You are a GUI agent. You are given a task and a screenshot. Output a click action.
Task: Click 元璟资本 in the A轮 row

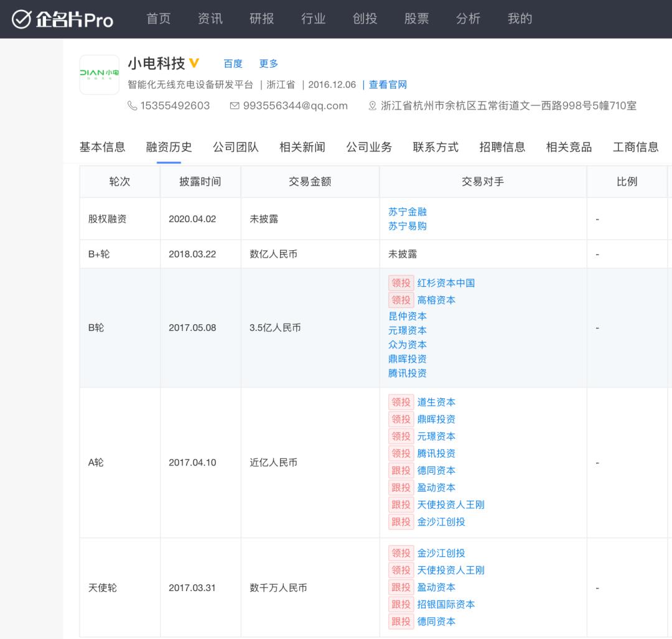pos(436,436)
